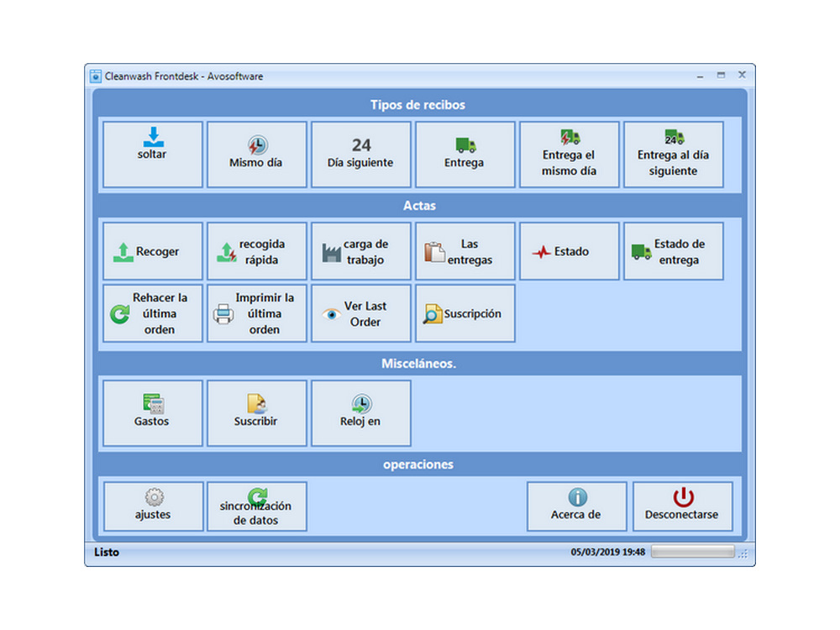
Task: Click the Recoger upload arrow button
Action: [x=153, y=251]
